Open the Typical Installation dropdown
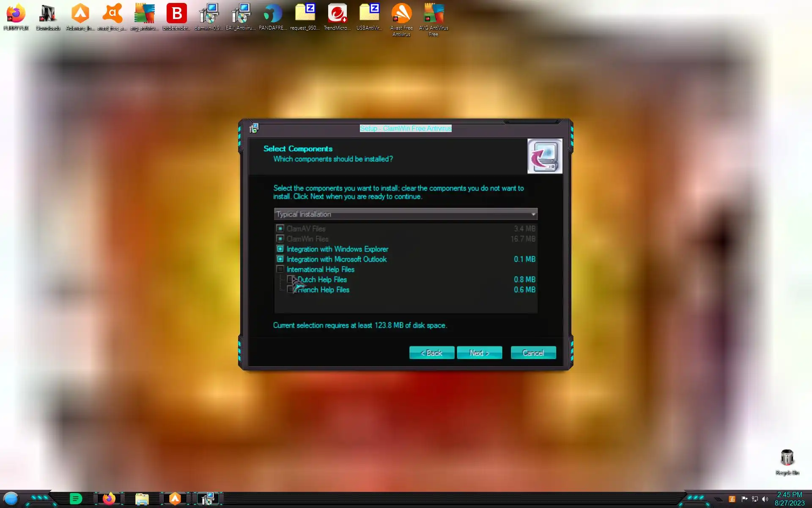Screen dimensions: 812x508 (405, 214)
